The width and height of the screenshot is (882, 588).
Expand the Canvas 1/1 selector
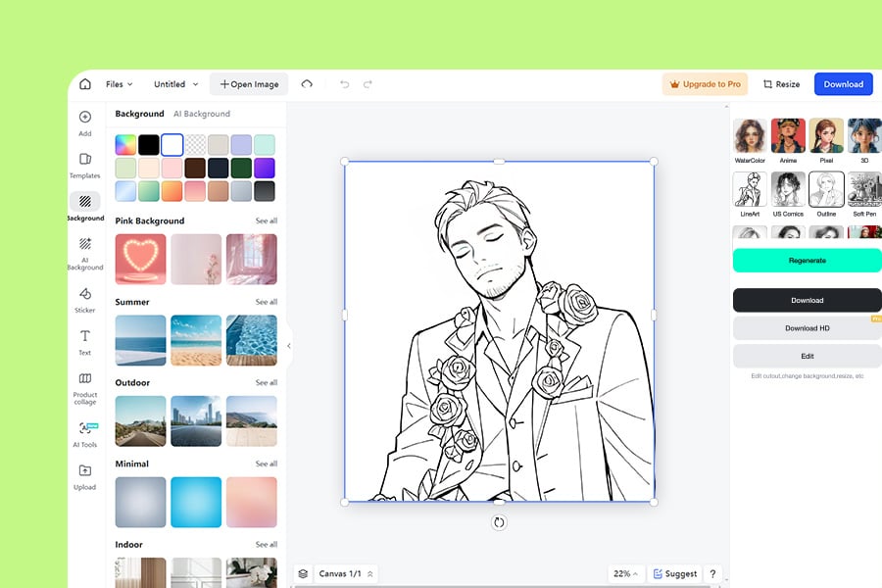coord(346,573)
